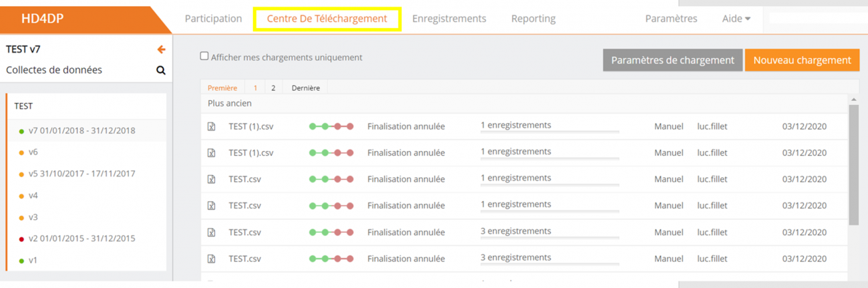Jump to the Dernière page

(x=306, y=88)
